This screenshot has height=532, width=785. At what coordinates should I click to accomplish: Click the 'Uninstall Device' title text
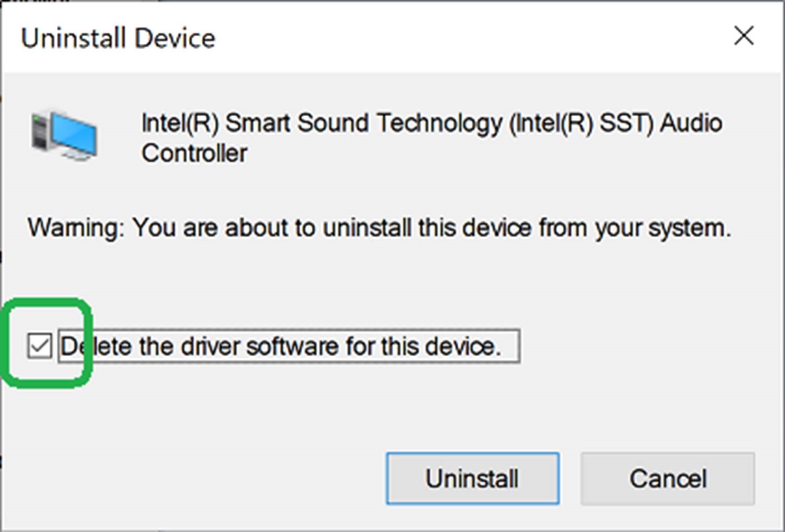point(118,38)
